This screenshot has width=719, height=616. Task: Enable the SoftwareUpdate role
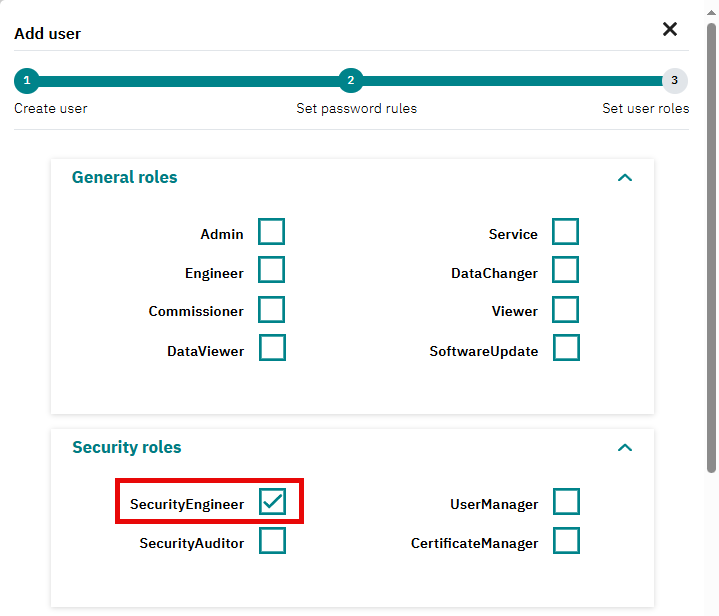[566, 348]
